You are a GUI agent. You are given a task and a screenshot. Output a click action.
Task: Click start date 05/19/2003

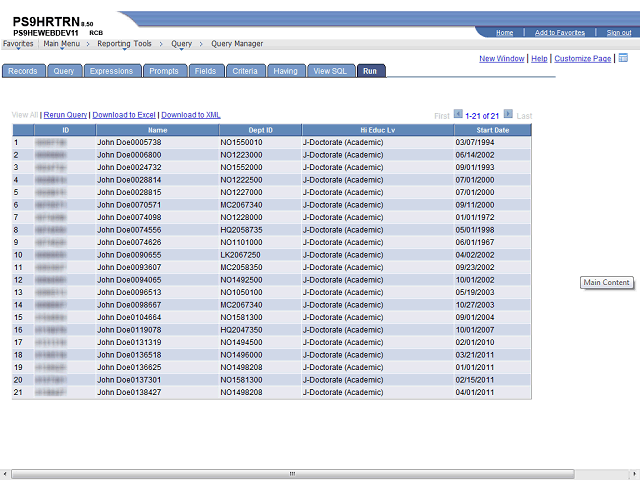(x=475, y=293)
